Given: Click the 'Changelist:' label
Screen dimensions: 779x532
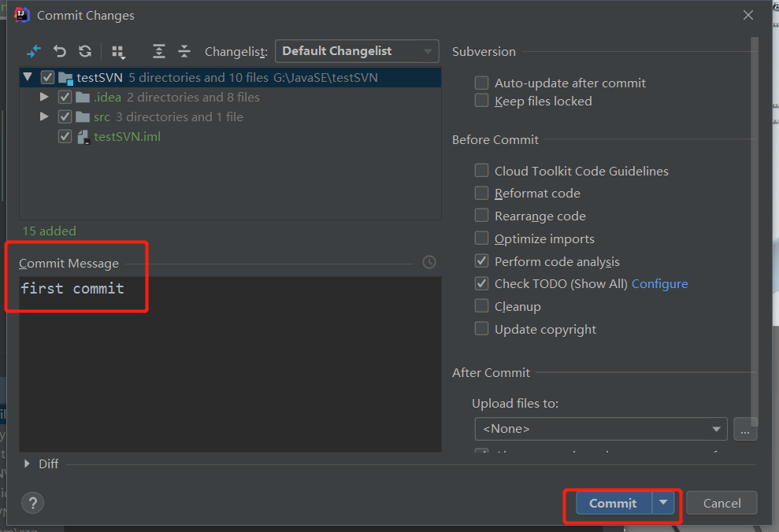Looking at the screenshot, I should [236, 52].
